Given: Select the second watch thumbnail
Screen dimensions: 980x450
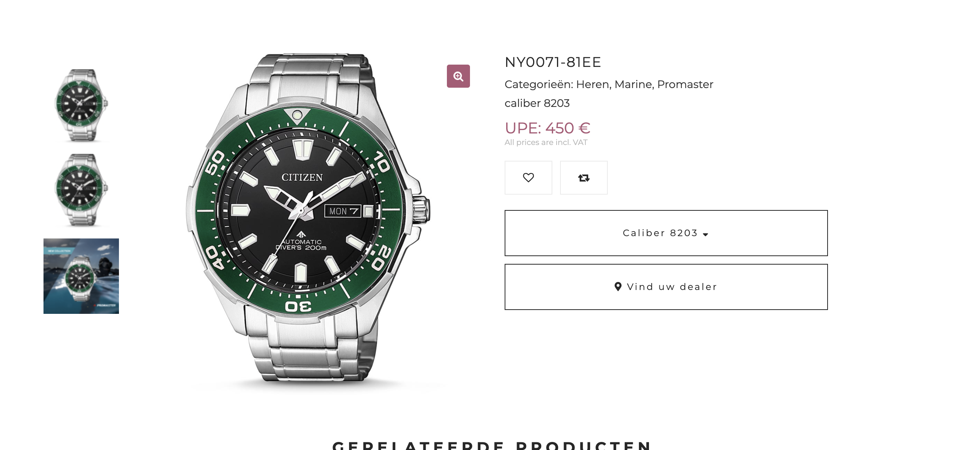Looking at the screenshot, I should pyautogui.click(x=81, y=190).
